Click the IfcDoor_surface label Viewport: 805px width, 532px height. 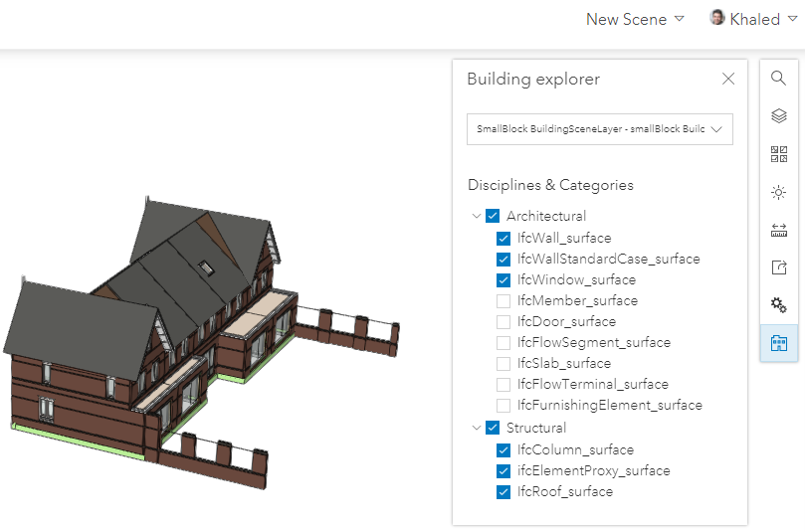pos(566,321)
